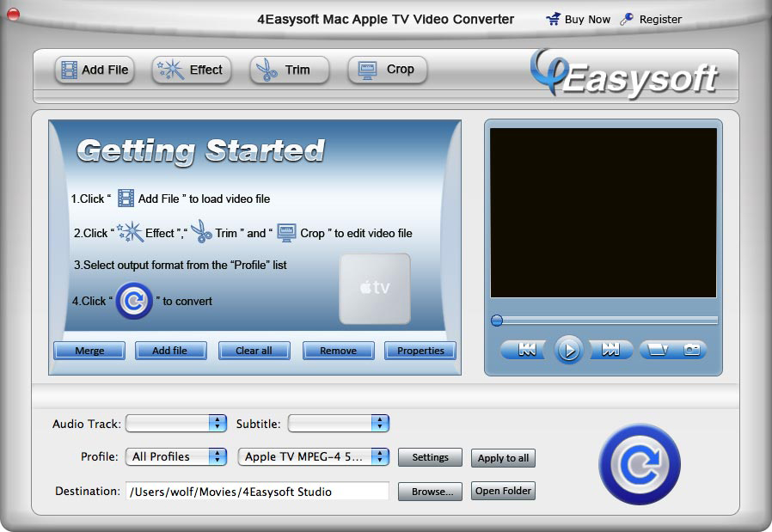
Task: Click the convert icon in Getting Started step 4
Action: pos(134,301)
